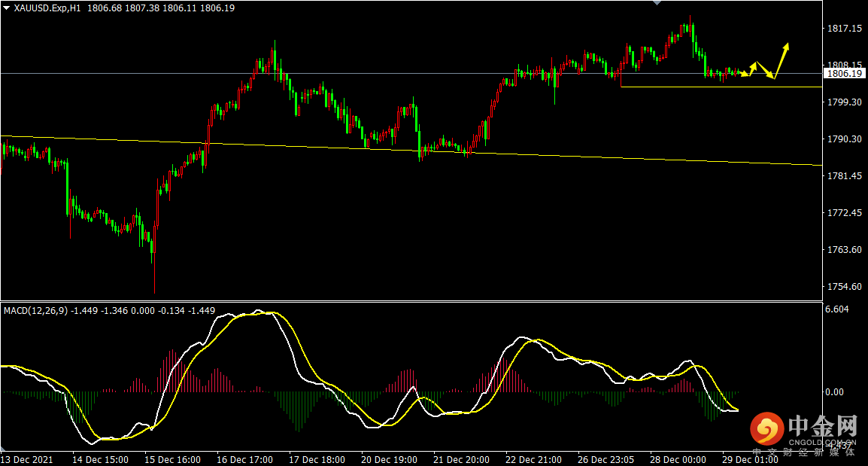Click the 13 Dec 2021 date label
This screenshot has width=868, height=466.
[x=26, y=460]
